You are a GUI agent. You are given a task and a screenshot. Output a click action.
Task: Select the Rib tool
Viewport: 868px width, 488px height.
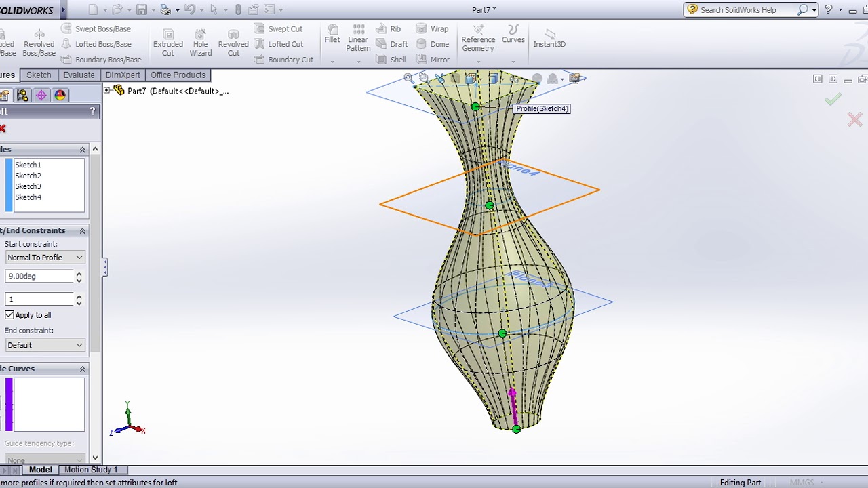pyautogui.click(x=388, y=28)
